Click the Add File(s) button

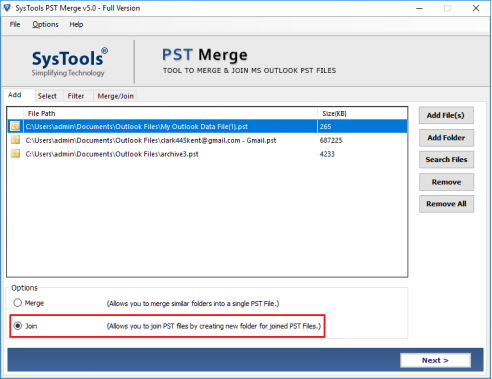pos(446,115)
